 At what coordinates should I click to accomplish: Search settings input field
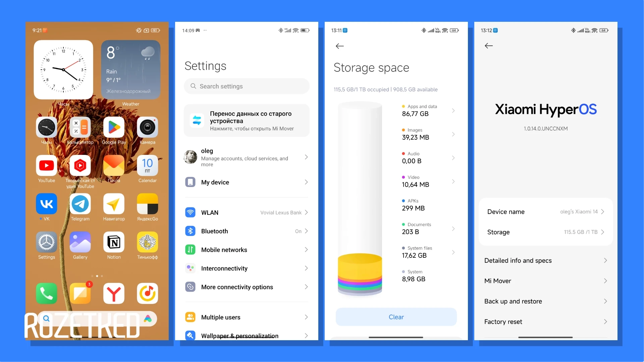(247, 86)
